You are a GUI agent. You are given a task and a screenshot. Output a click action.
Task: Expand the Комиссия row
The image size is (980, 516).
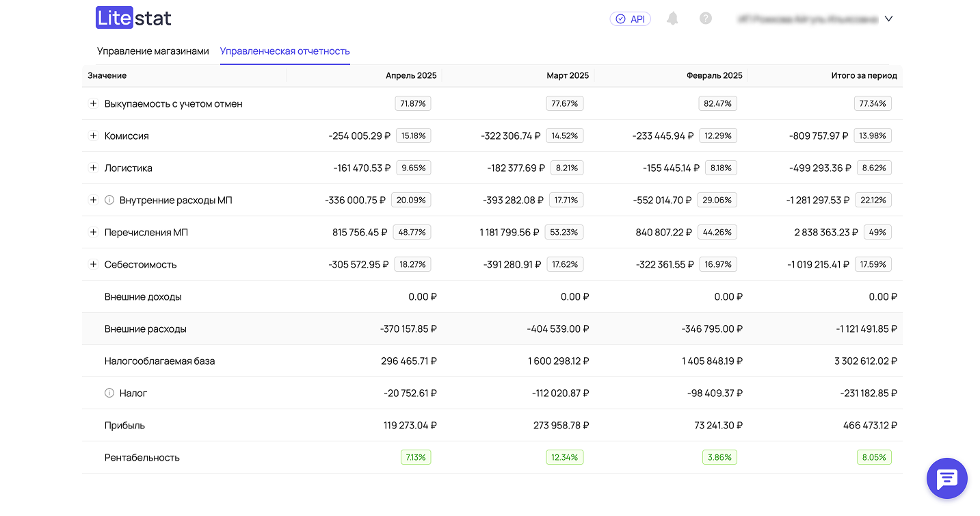pyautogui.click(x=94, y=136)
